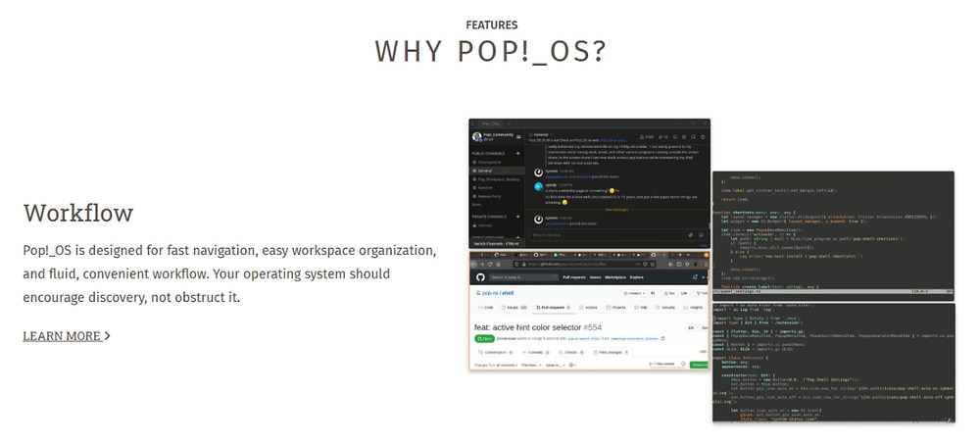Expand the Jump to dropdown

coord(555,365)
